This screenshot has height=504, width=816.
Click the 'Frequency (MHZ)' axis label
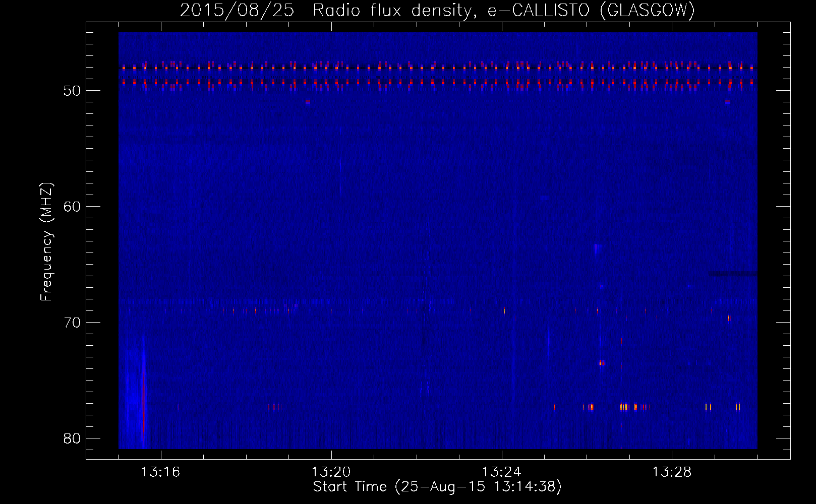tap(46, 242)
